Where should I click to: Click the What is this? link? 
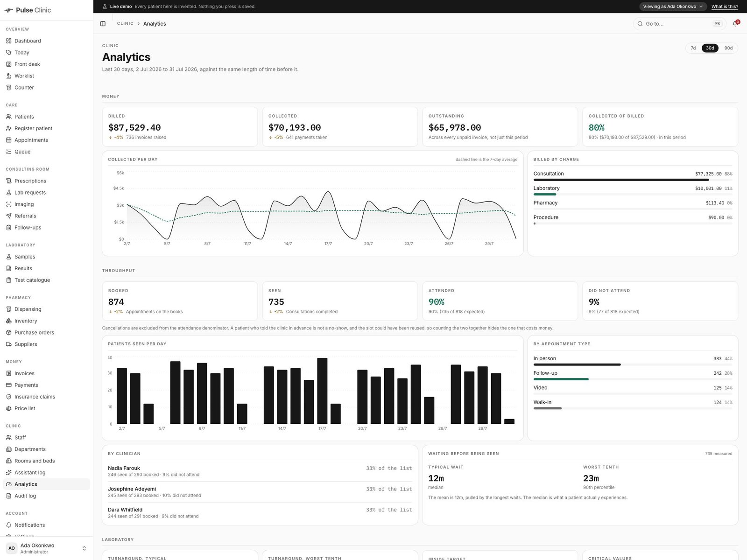pos(725,7)
